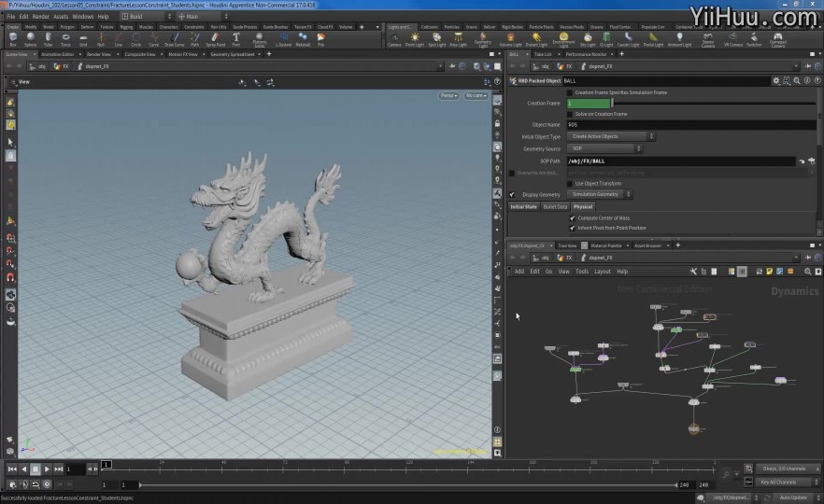The image size is (824, 504).
Task: Select the File shelf tool
Action: click(320, 39)
